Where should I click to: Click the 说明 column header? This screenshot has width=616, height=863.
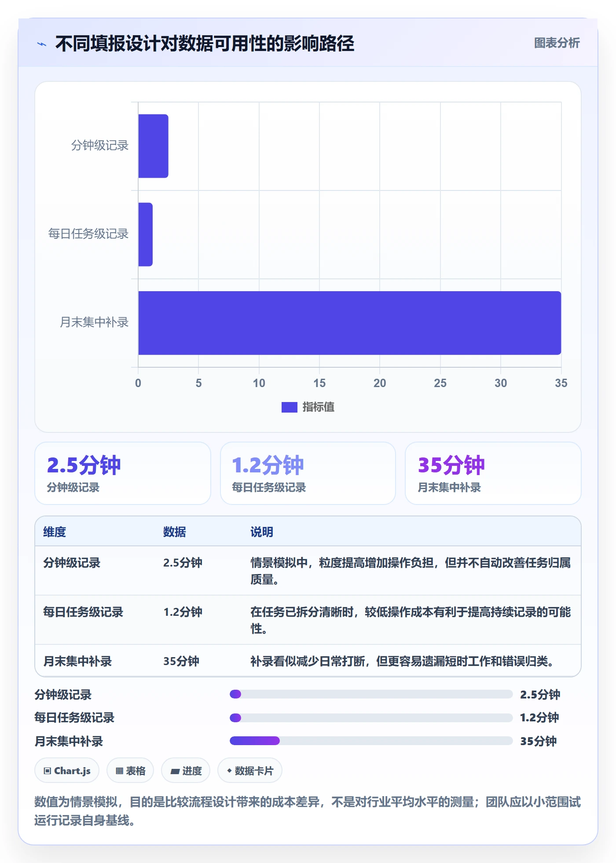[262, 532]
